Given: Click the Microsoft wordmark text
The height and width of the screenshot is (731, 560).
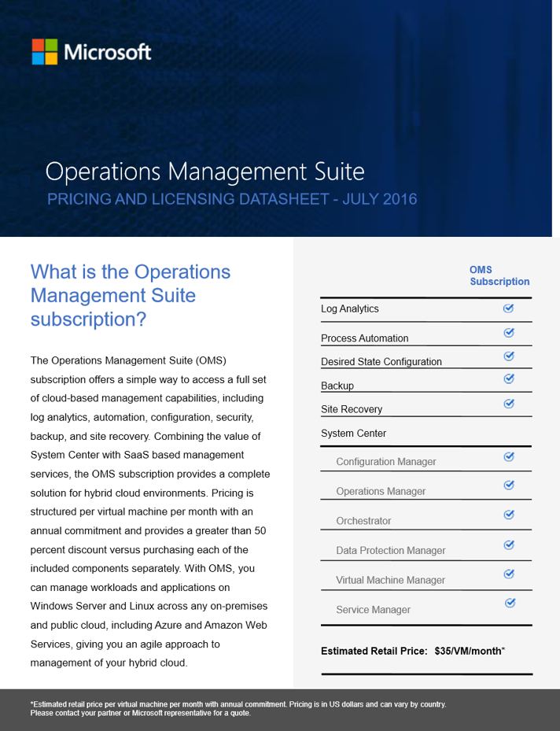Looking at the screenshot, I should click(x=108, y=52).
